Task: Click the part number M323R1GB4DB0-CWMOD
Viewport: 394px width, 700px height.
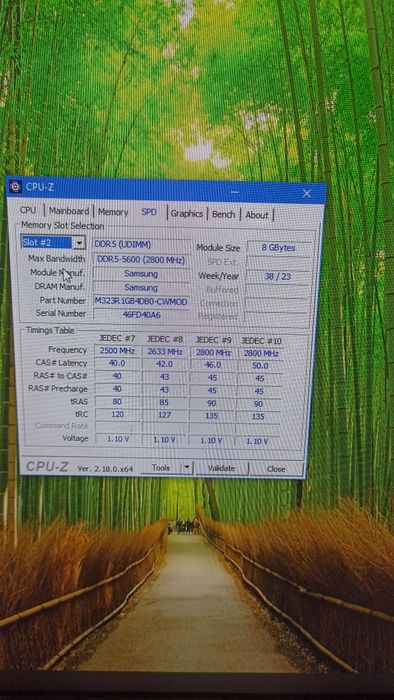Action: click(x=141, y=301)
